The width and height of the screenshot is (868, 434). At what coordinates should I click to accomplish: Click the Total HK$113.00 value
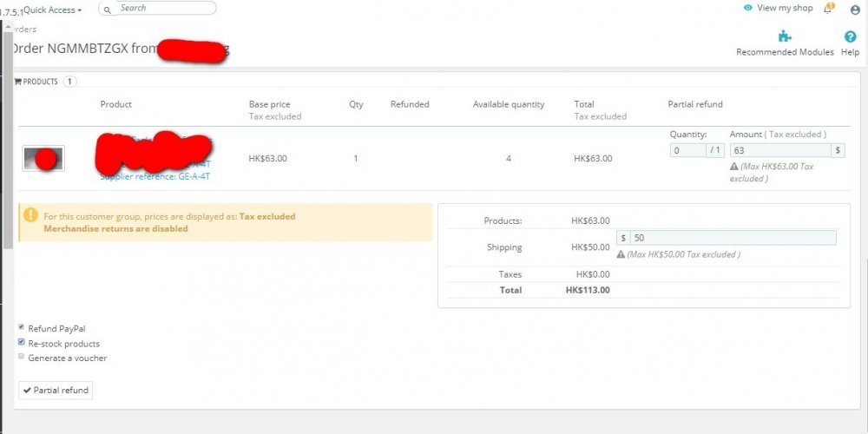(588, 290)
